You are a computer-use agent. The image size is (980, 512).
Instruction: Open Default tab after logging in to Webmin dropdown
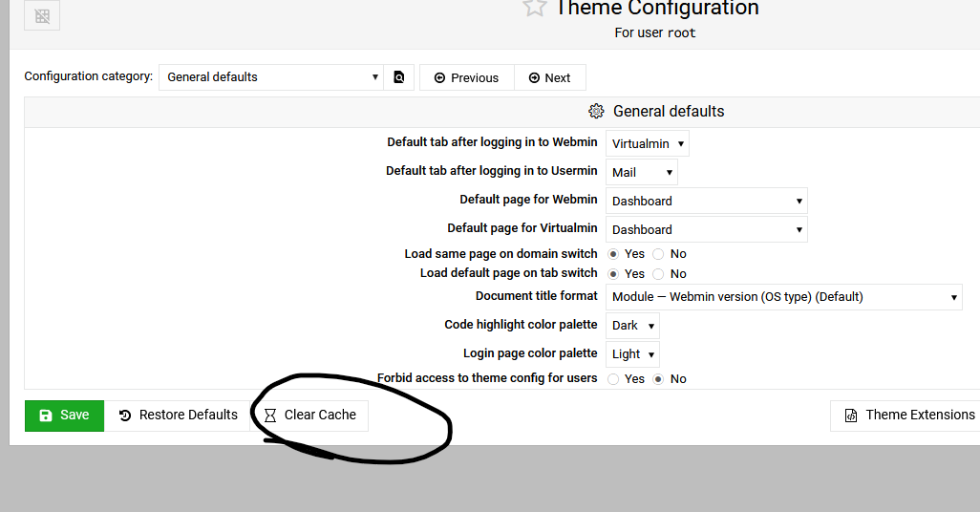[648, 144]
